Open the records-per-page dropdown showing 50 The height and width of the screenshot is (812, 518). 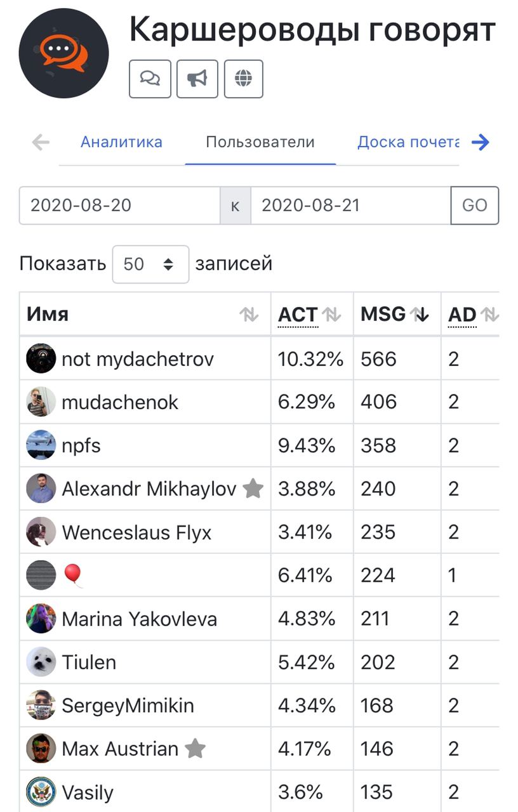point(150,264)
